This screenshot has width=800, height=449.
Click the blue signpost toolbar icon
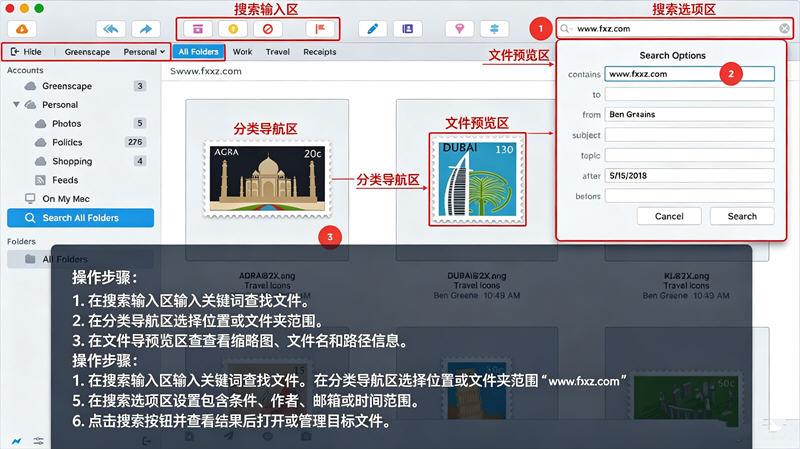(x=494, y=29)
